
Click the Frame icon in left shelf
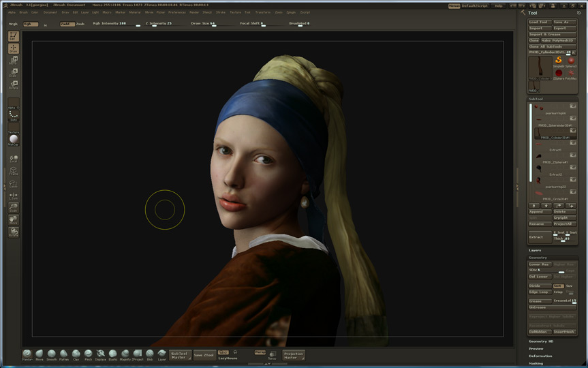click(14, 171)
